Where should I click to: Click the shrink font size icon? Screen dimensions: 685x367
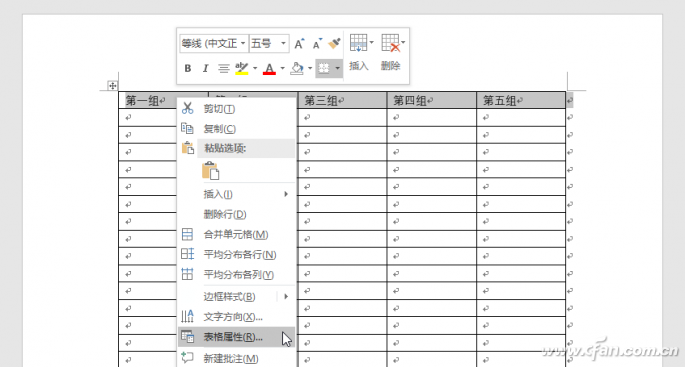pyautogui.click(x=317, y=43)
